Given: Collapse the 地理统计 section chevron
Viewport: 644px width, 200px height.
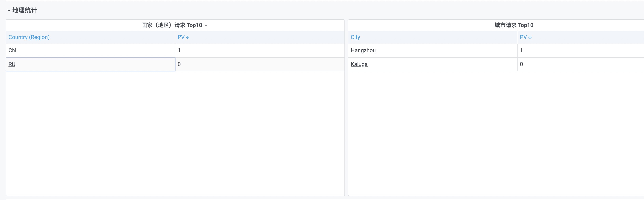Looking at the screenshot, I should [9, 10].
